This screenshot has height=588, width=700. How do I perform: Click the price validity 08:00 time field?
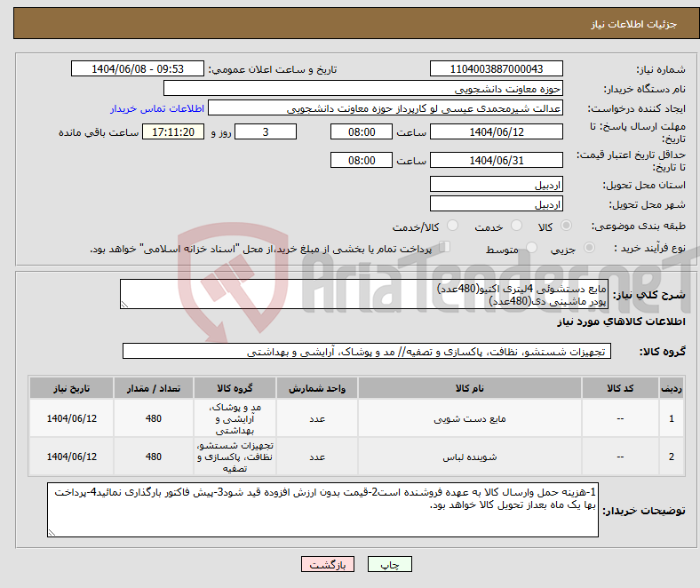362,160
